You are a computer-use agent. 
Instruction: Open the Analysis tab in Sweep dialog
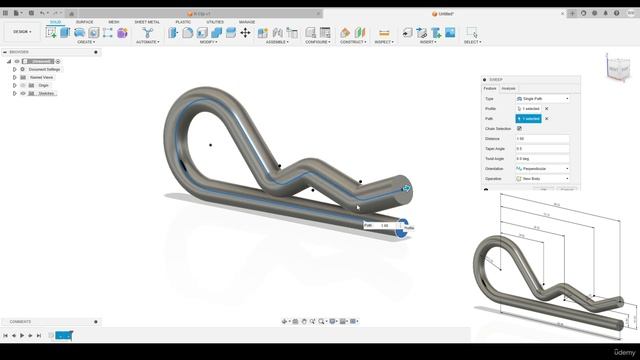[509, 89]
